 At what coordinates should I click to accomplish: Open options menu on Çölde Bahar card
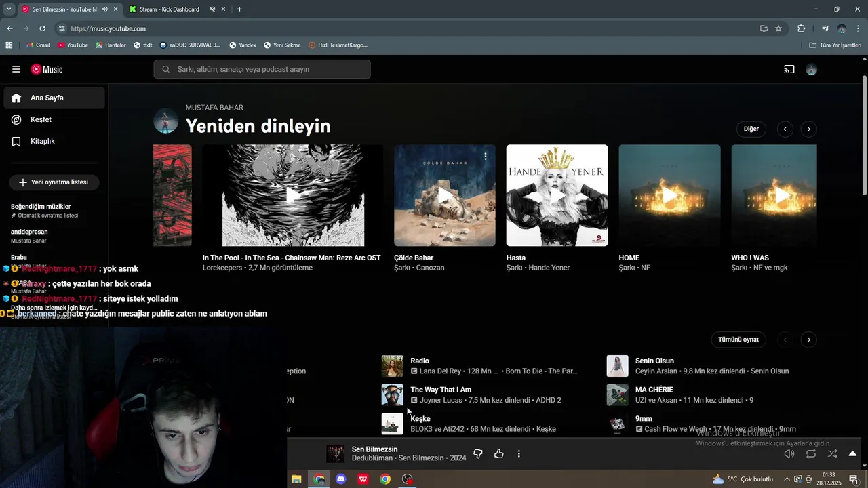pyautogui.click(x=485, y=156)
